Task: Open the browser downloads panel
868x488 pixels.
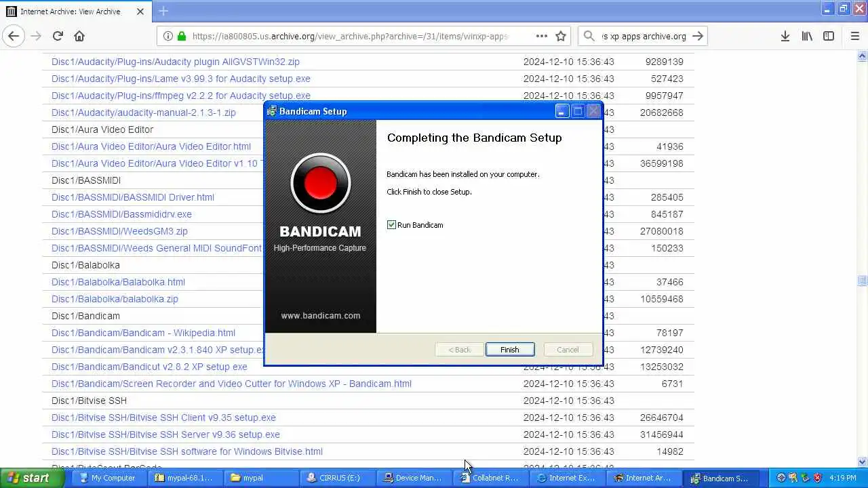Action: tap(785, 36)
